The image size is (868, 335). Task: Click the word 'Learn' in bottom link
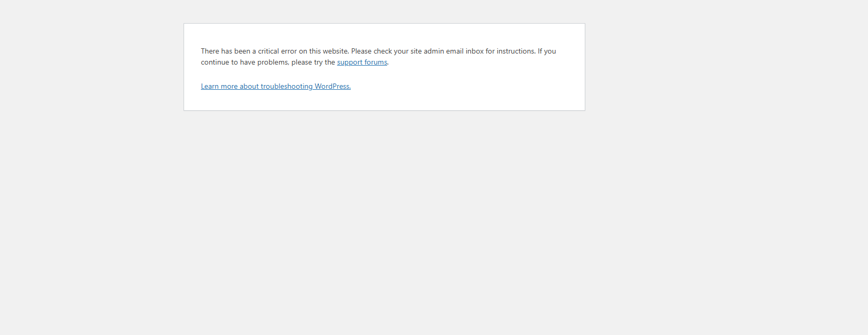[210, 87]
